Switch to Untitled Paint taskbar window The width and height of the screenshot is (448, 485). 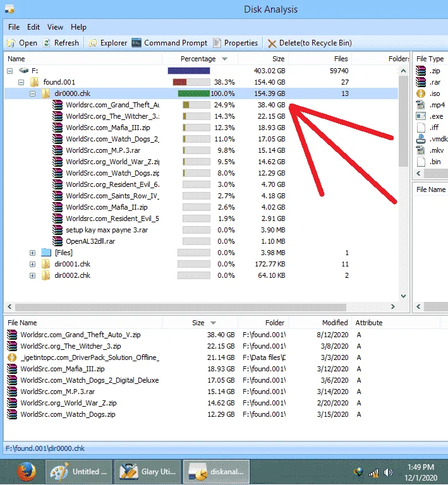coord(78,472)
